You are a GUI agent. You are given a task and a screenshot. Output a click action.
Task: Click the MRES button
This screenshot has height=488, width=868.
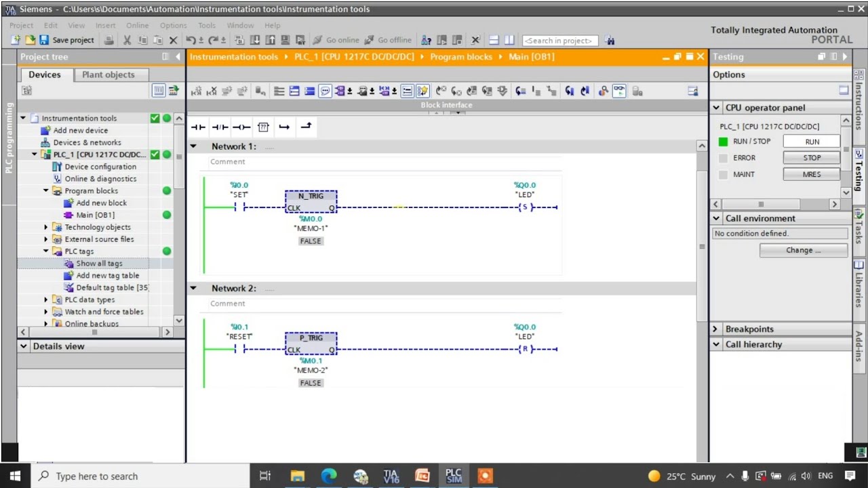pyautogui.click(x=812, y=174)
